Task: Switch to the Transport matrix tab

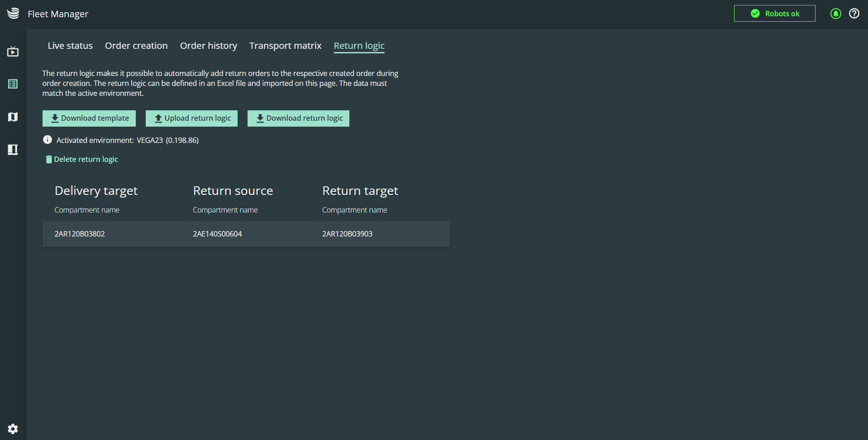Action: [286, 46]
